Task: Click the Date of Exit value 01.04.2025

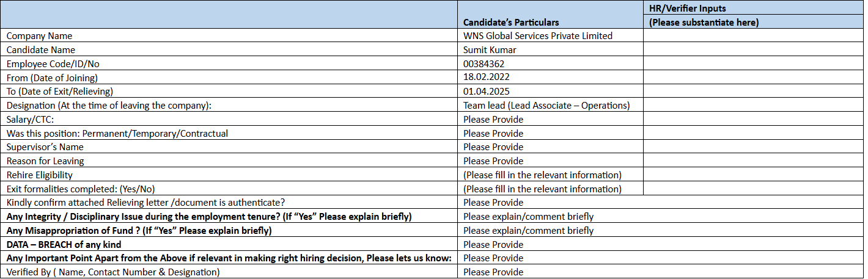Action: pyautogui.click(x=486, y=92)
